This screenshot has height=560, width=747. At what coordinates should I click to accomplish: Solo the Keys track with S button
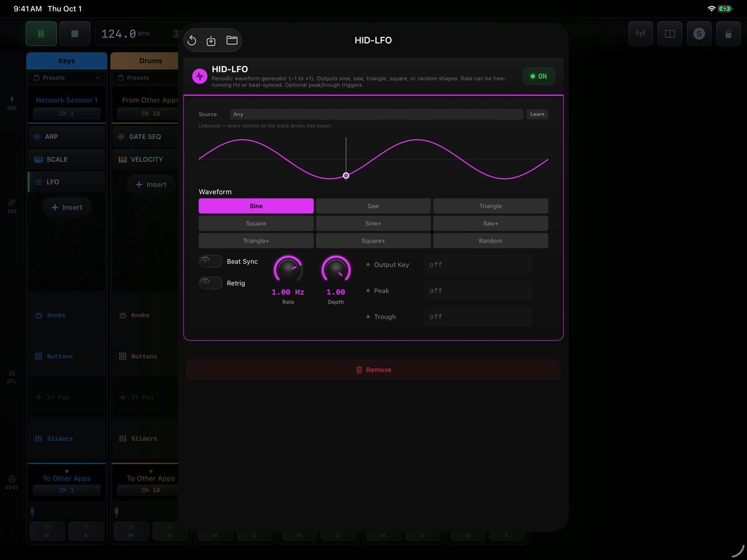tap(86, 531)
